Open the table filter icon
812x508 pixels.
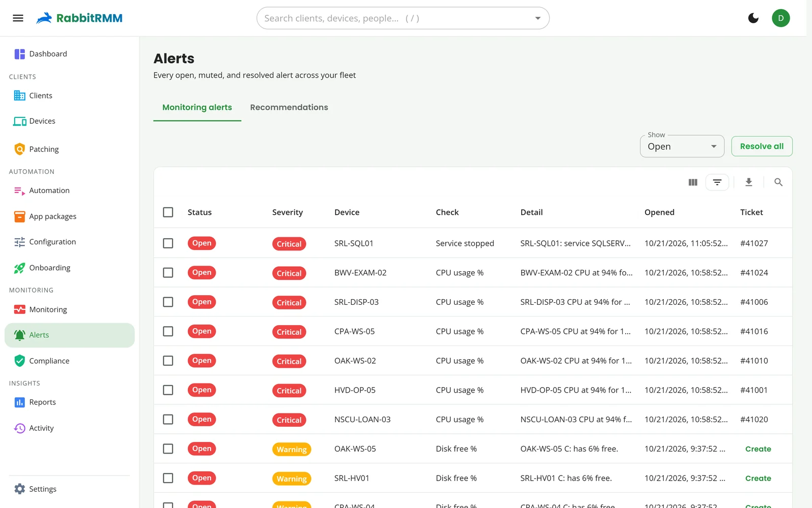717,182
